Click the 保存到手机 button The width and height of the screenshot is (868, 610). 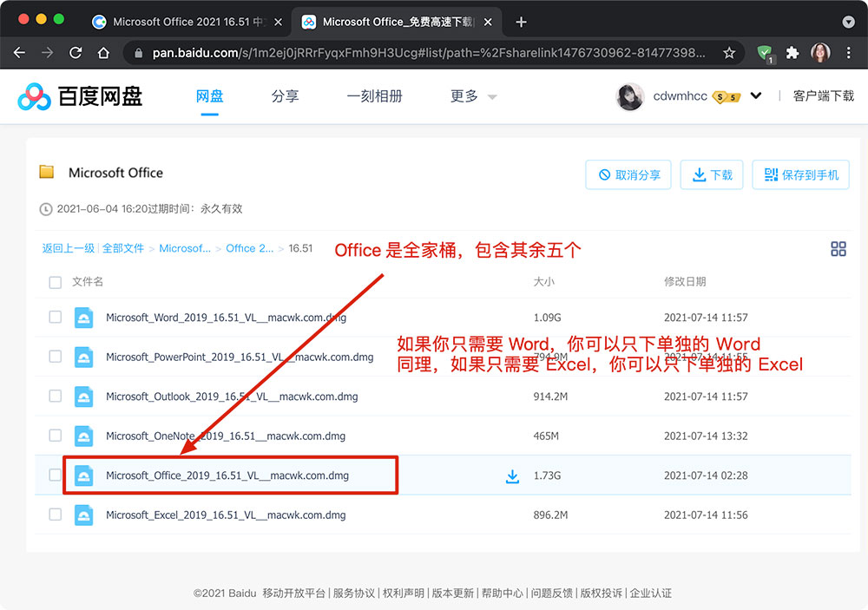pyautogui.click(x=800, y=175)
